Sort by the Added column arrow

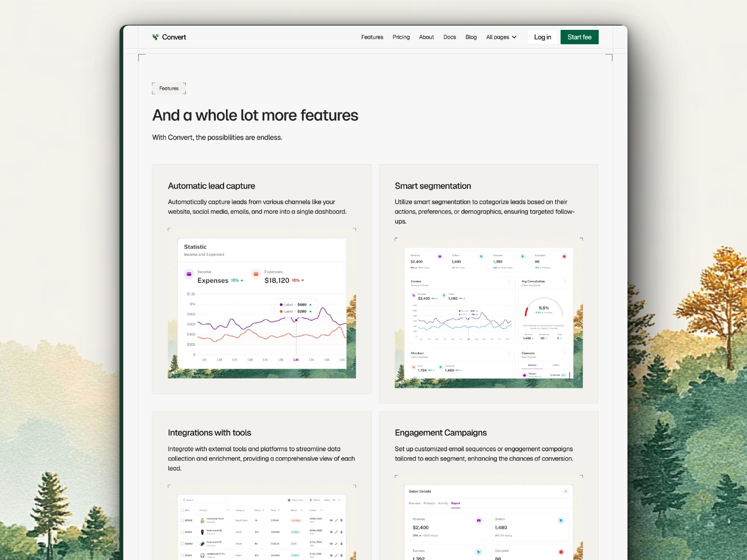(x=321, y=510)
